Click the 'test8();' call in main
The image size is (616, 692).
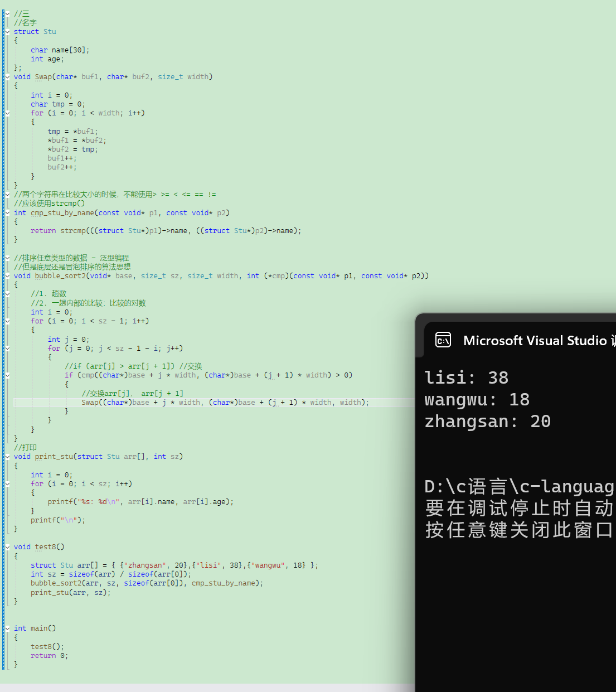(x=47, y=647)
